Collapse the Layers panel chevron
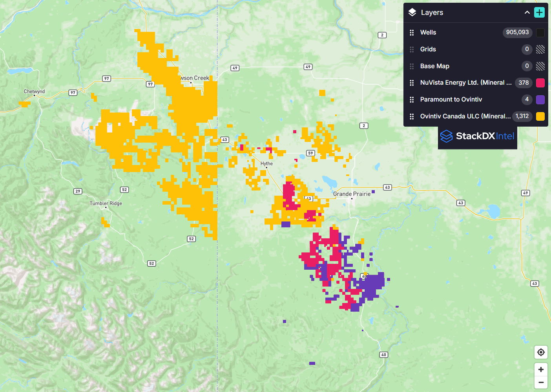 click(527, 13)
